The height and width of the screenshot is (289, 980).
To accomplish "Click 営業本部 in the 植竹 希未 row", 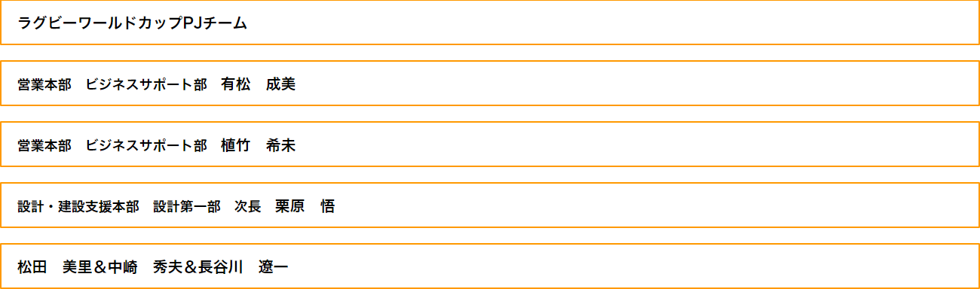I will [x=44, y=145].
